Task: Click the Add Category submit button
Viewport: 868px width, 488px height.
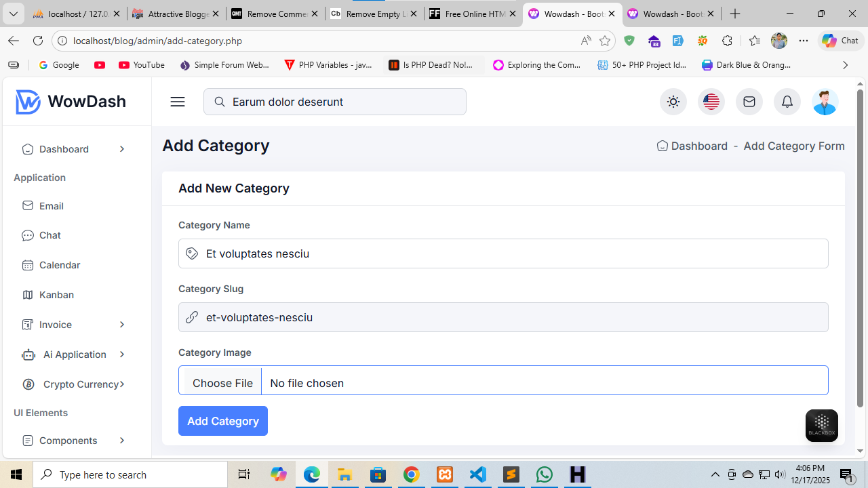Action: [222, 421]
